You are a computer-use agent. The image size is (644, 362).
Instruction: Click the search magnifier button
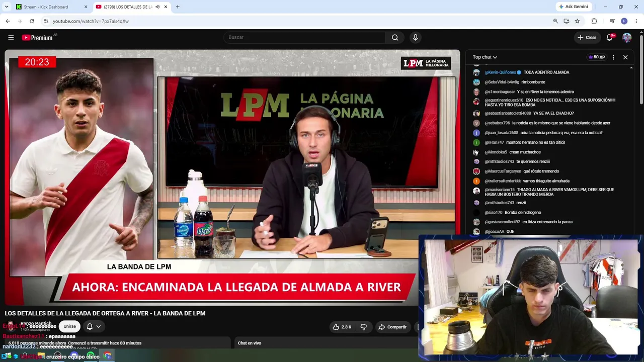click(395, 37)
